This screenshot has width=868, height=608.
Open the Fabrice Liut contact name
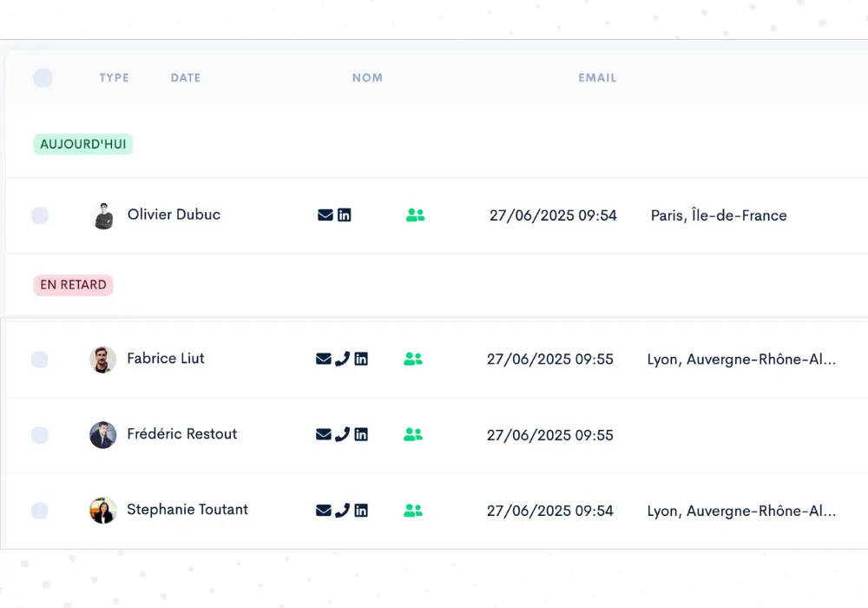[x=166, y=359]
